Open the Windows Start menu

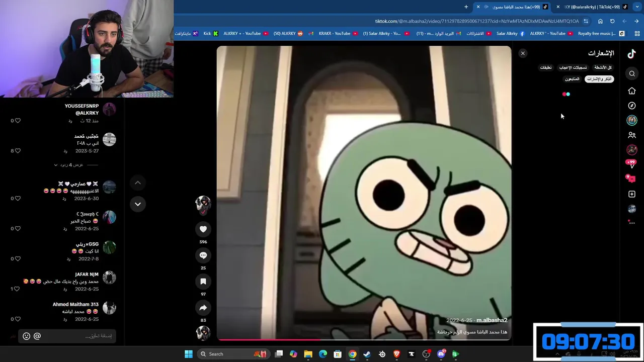tap(189, 354)
